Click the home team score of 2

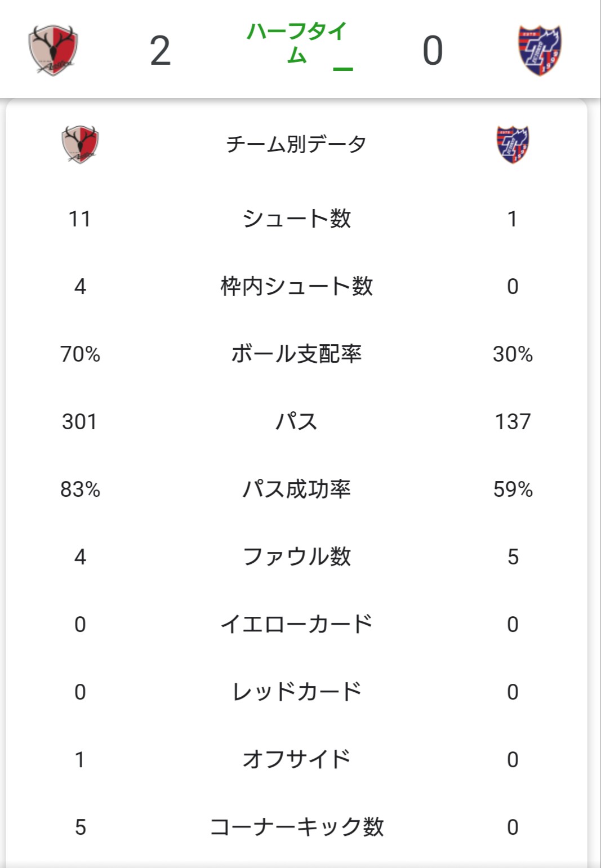(x=161, y=50)
